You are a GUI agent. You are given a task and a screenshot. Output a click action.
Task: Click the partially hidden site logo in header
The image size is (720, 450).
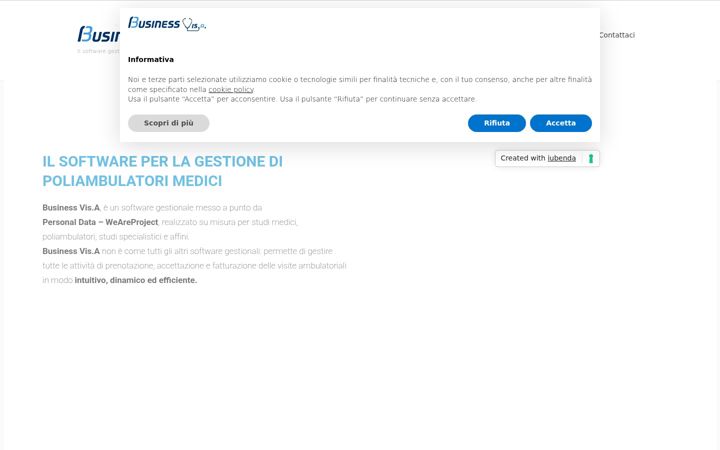pyautogui.click(x=99, y=34)
